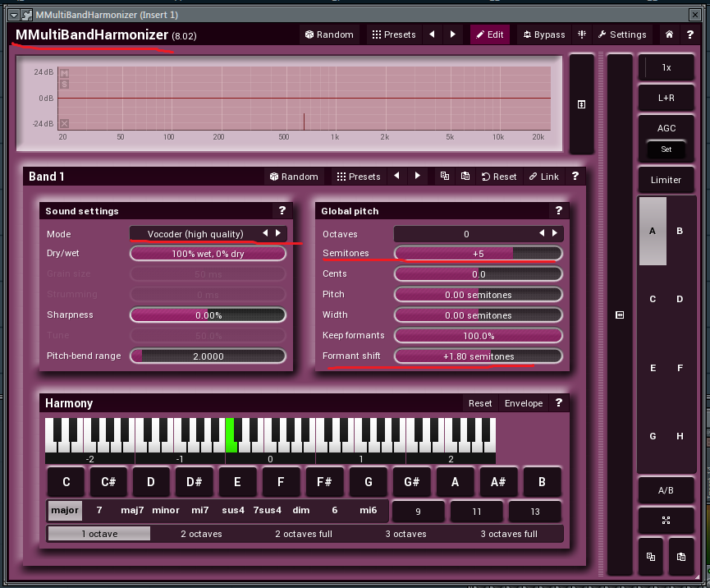This screenshot has width=710, height=588.
Task: Copy Band 1 settings icon
Action: pyautogui.click(x=445, y=177)
